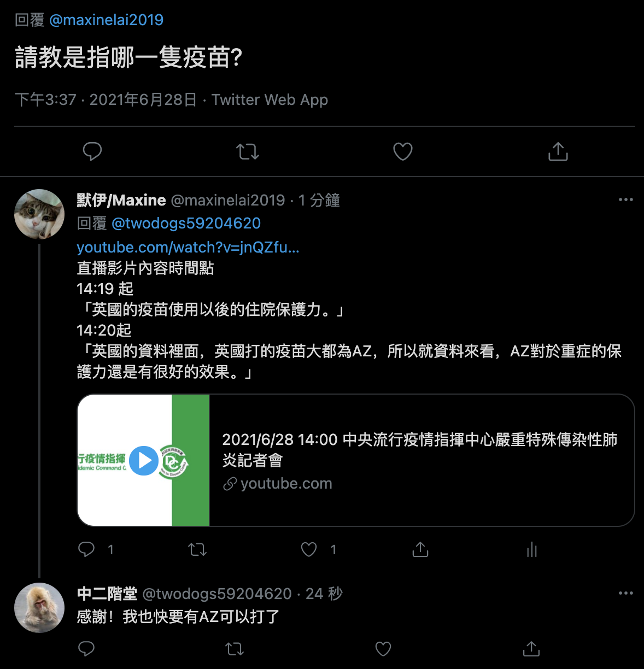This screenshot has height=669, width=644.
Task: Open more options on Maxine's tweet
Action: pos(626,199)
